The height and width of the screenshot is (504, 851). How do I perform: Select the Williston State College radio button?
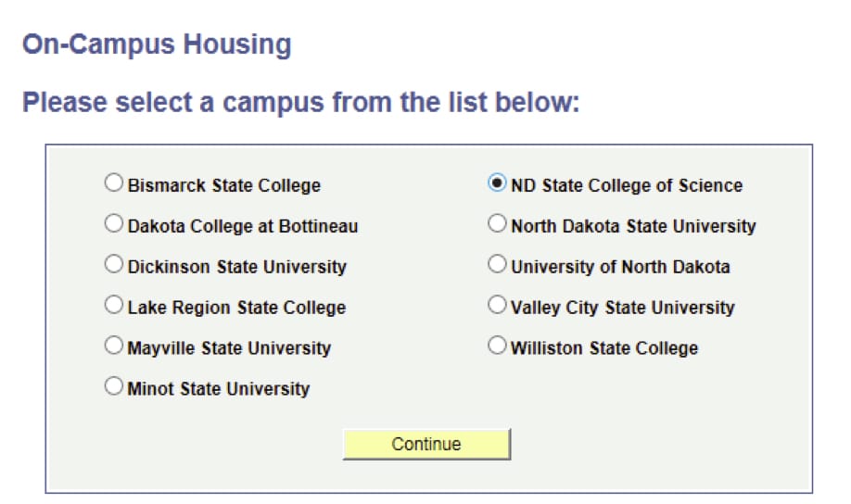point(498,346)
